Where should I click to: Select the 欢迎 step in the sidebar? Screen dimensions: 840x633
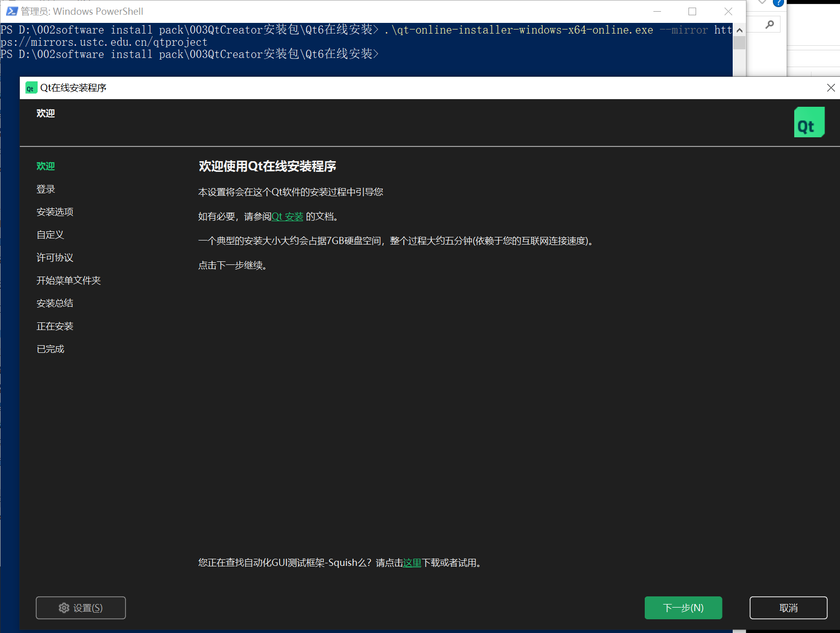46,166
